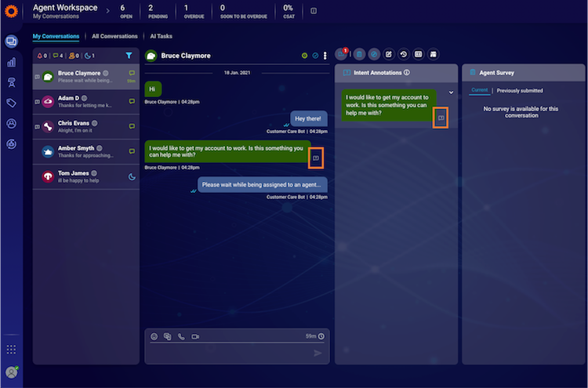Screen dimensions: 588x388
Task: Click the ID card toolbar icon
Action: 418,54
